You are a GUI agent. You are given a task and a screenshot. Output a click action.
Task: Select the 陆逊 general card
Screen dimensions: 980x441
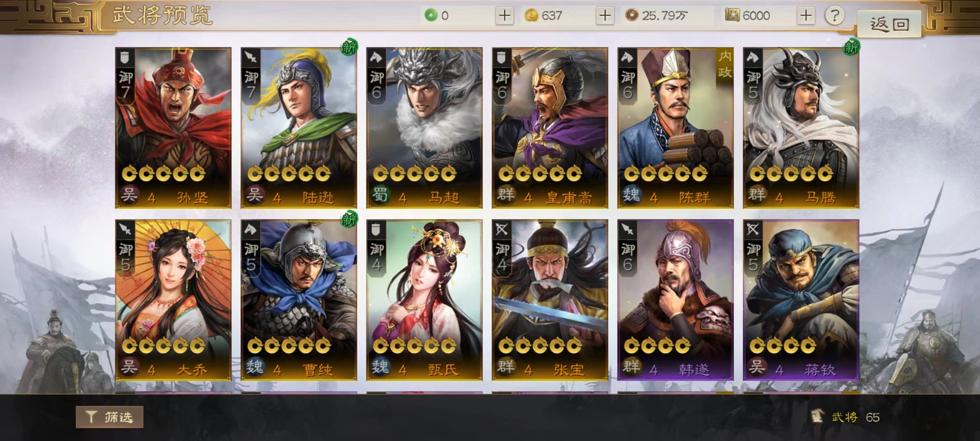pos(299,128)
